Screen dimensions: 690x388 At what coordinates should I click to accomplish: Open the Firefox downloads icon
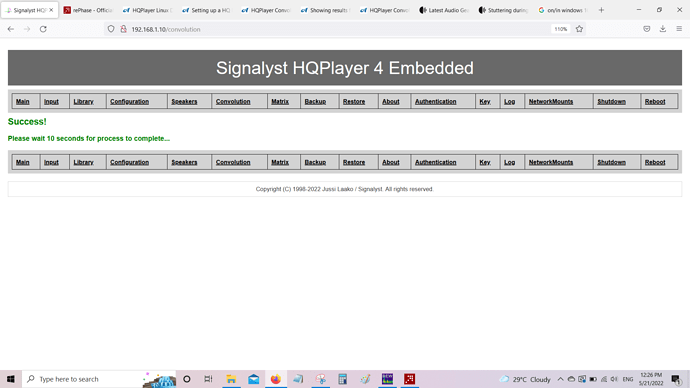(x=663, y=29)
